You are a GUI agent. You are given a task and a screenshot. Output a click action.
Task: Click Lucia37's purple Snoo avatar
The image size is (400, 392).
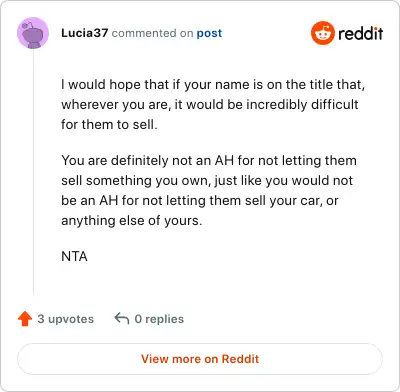33,33
